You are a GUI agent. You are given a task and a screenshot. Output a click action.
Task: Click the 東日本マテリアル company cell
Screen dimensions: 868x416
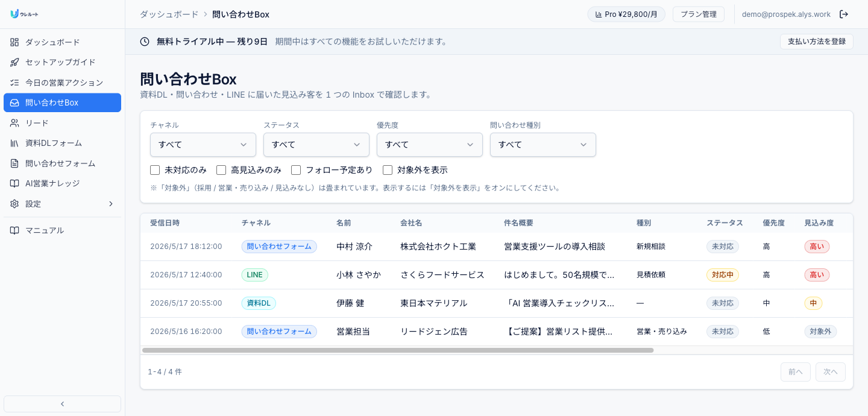pos(434,303)
